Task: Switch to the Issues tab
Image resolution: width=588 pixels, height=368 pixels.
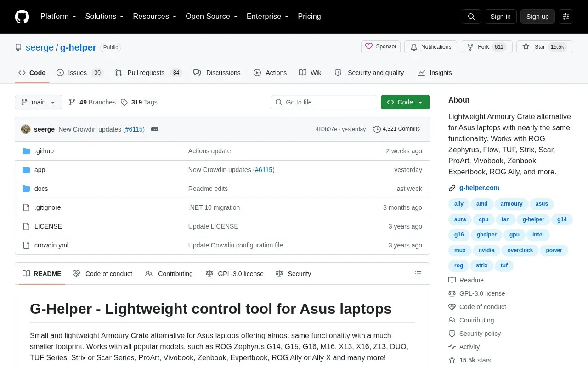Action: (79, 73)
